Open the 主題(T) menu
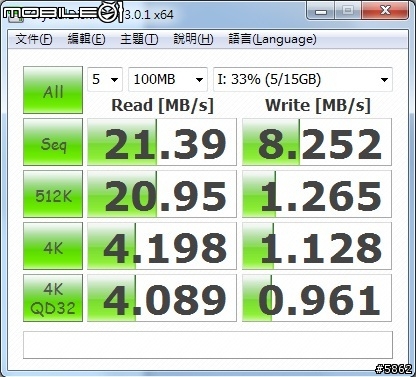 (x=139, y=39)
